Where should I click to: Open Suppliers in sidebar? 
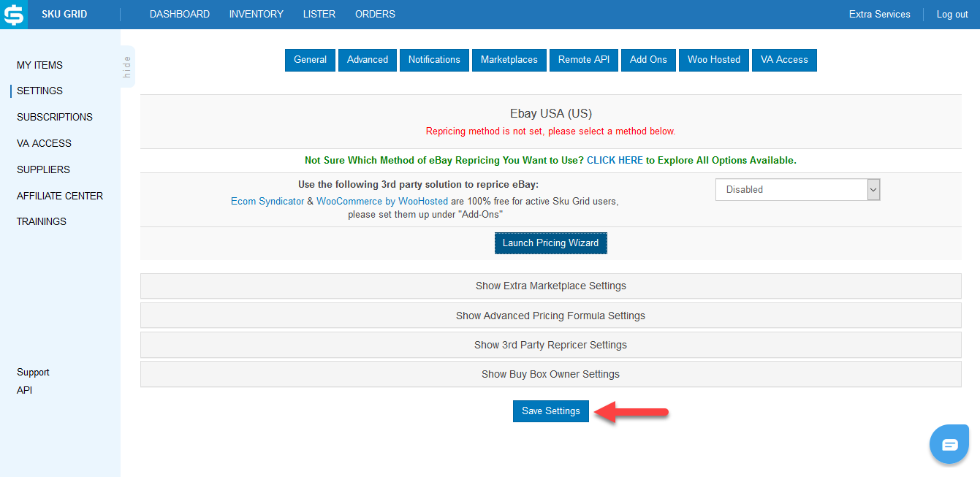pyautogui.click(x=43, y=169)
